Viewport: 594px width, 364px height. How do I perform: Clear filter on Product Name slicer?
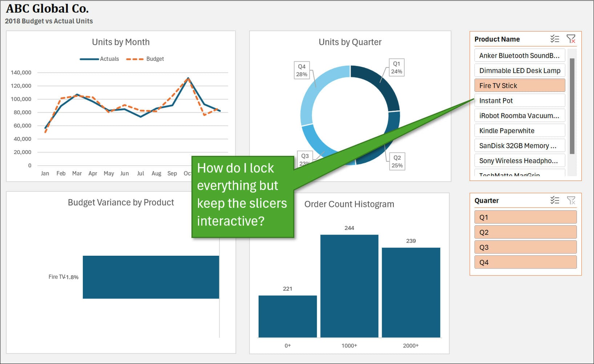click(571, 39)
